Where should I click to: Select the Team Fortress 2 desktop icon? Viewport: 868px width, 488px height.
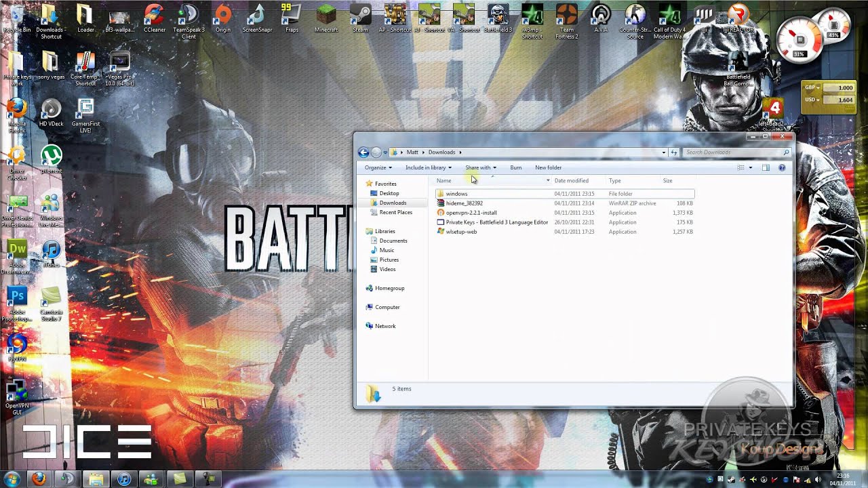(x=567, y=20)
